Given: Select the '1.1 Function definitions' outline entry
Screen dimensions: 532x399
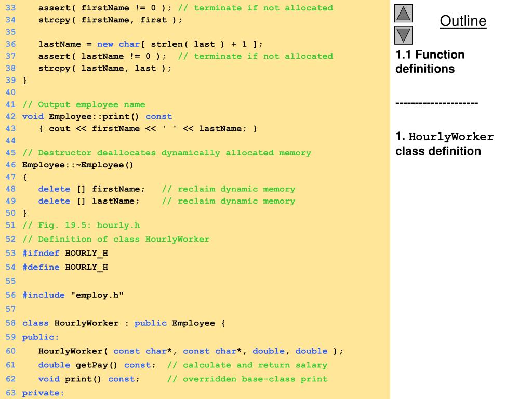Looking at the screenshot, I should [x=430, y=61].
